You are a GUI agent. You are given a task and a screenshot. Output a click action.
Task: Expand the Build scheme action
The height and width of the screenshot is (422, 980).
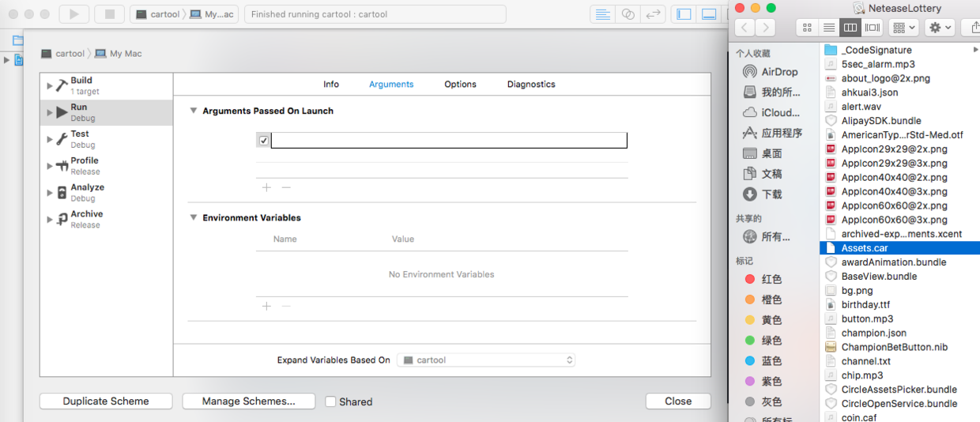coord(49,85)
